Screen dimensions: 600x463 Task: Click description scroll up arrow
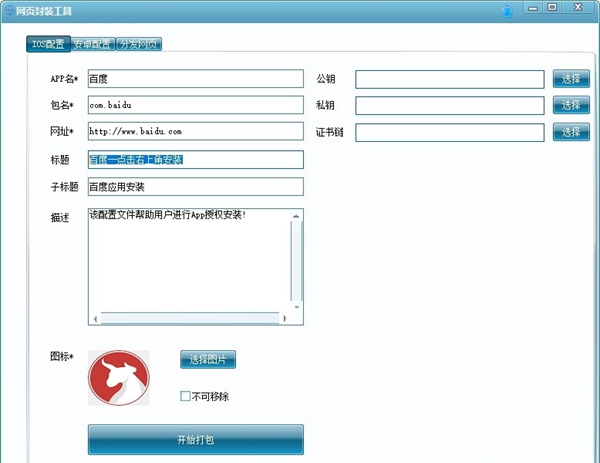pyautogui.click(x=296, y=216)
